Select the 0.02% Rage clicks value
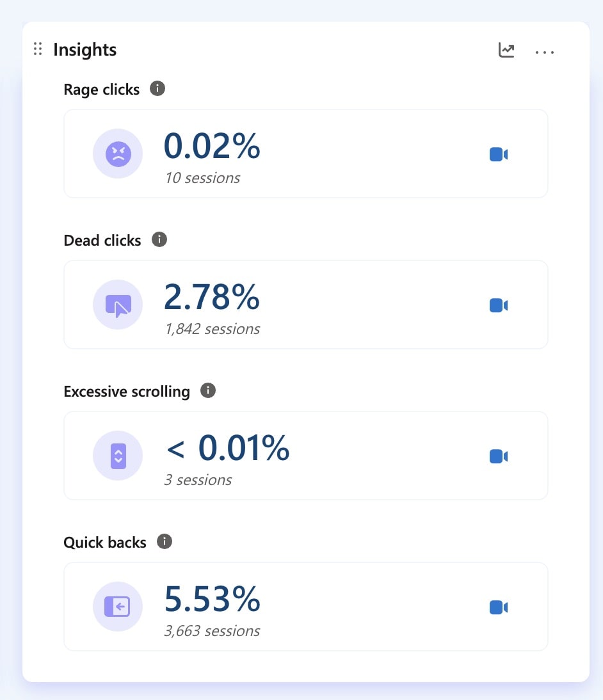The image size is (603, 700). [212, 146]
